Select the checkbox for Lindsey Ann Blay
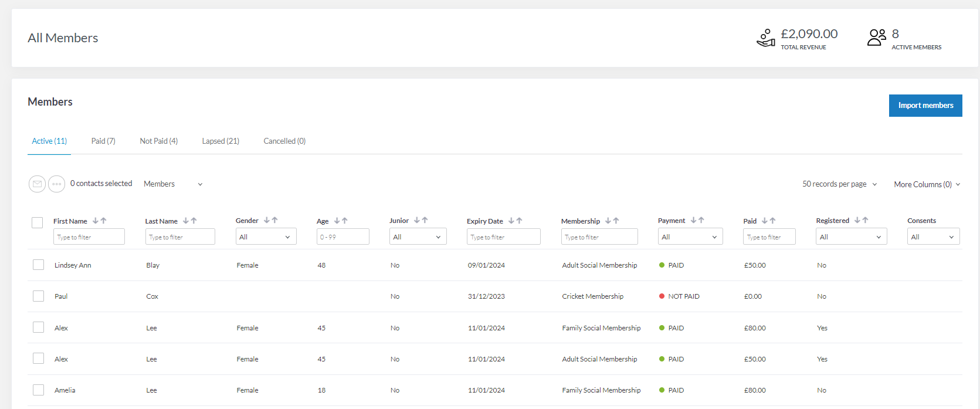 [39, 265]
